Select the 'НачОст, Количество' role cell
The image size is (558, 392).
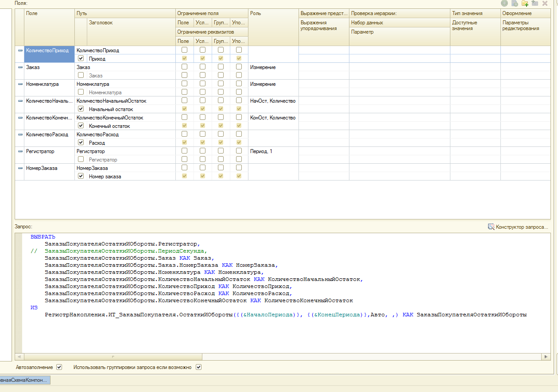pyautogui.click(x=273, y=101)
